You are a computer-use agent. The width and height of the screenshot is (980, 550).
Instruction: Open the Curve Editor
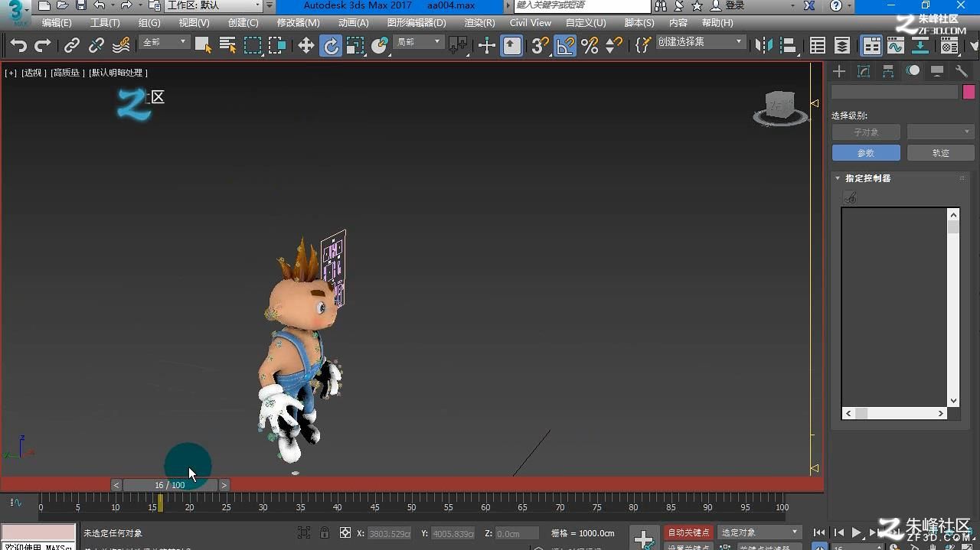click(896, 46)
